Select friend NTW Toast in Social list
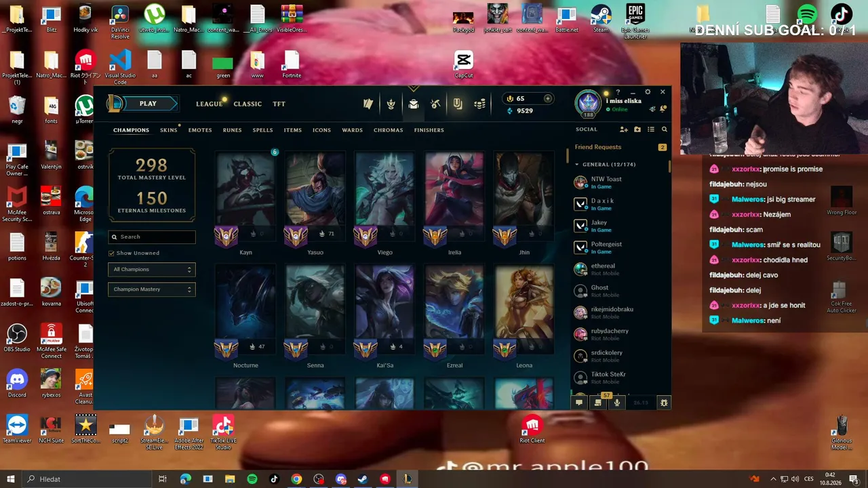868x488 pixels. [620, 182]
